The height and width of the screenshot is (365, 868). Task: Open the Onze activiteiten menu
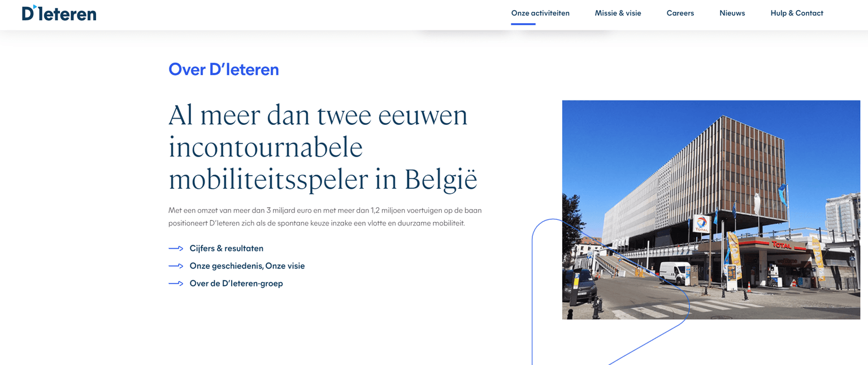pyautogui.click(x=540, y=13)
